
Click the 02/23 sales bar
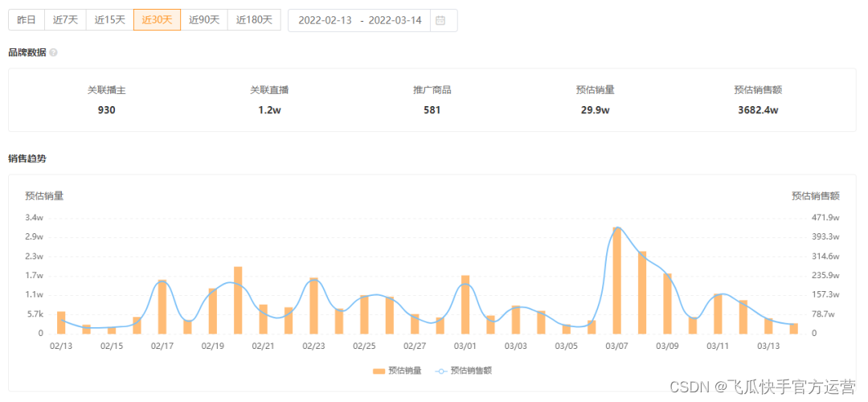[x=314, y=306]
